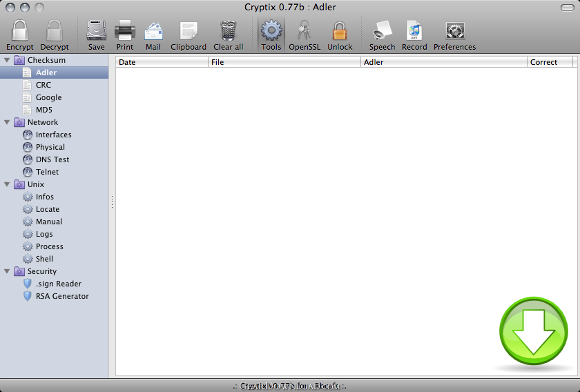This screenshot has width=580, height=392.
Task: Collapse the Unix tree group
Action: [x=7, y=184]
